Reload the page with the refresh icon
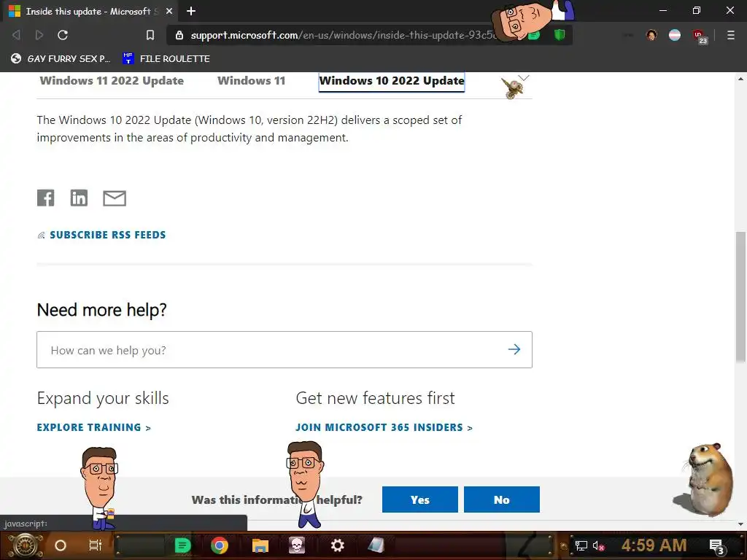This screenshot has width=747, height=560. pyautogui.click(x=63, y=35)
